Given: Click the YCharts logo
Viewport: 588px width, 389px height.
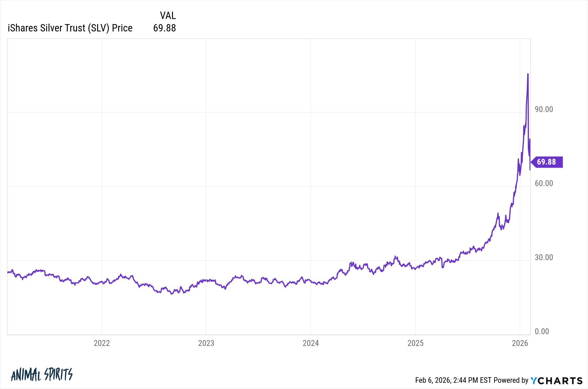Looking at the screenshot, I should pos(556,380).
